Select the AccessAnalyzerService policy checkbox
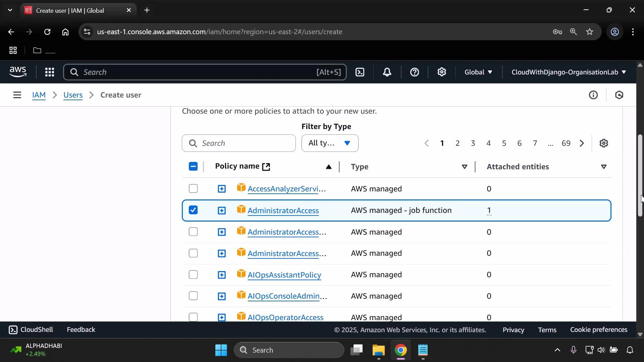The width and height of the screenshot is (644, 362). 193,188
